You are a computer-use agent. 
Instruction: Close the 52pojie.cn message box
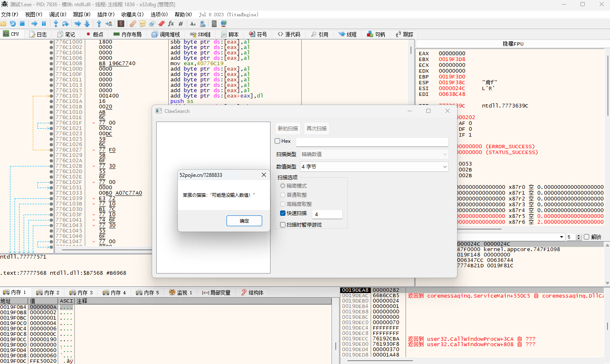(x=264, y=175)
